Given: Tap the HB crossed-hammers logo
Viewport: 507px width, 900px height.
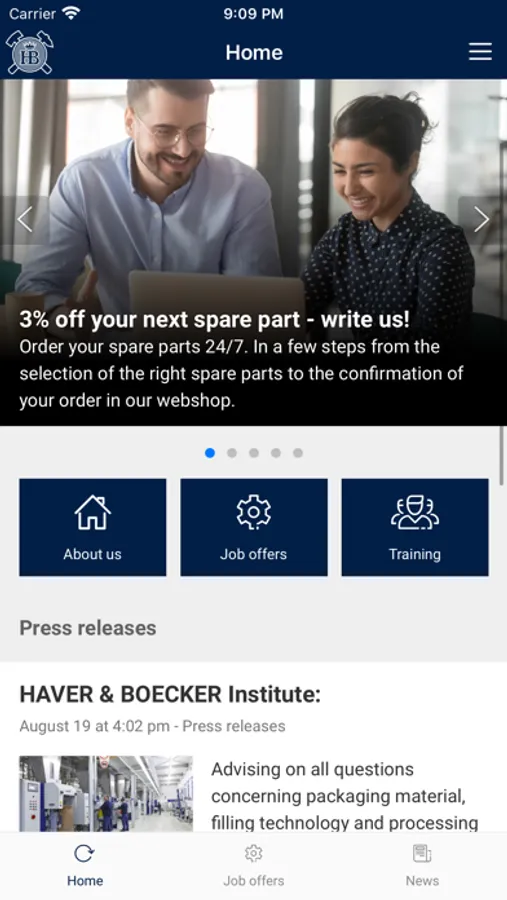Looking at the screenshot, I should coord(30,52).
